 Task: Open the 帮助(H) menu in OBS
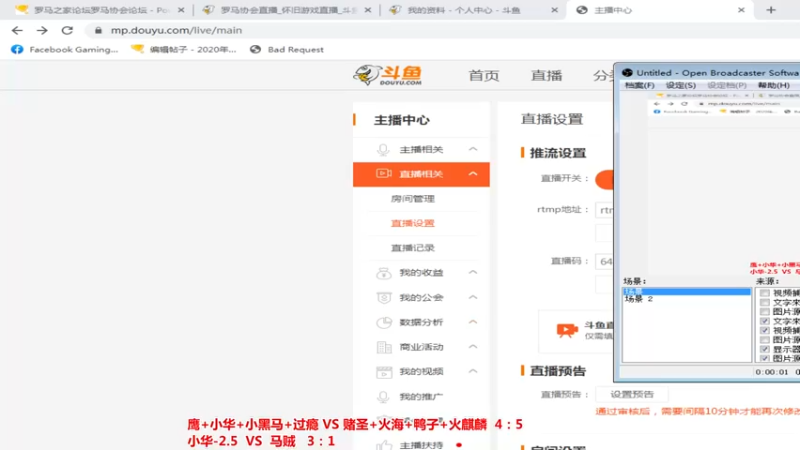(773, 85)
